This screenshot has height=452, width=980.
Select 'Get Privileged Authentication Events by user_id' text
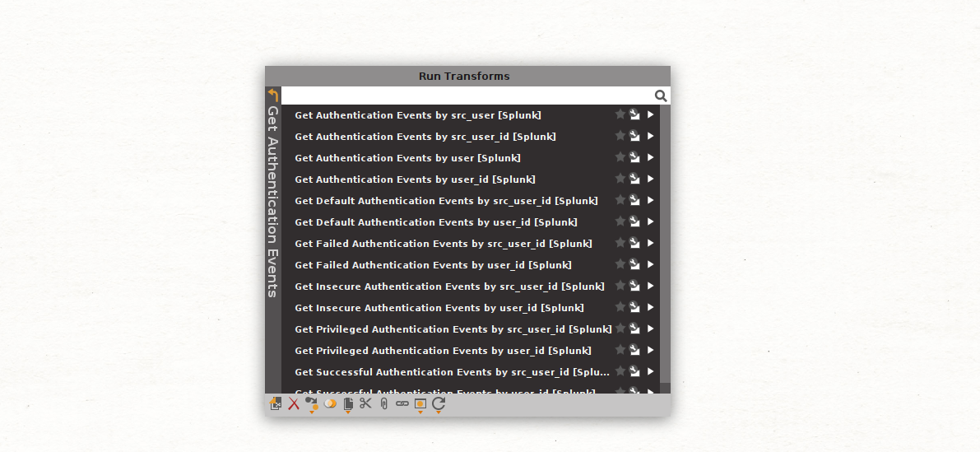(420, 351)
